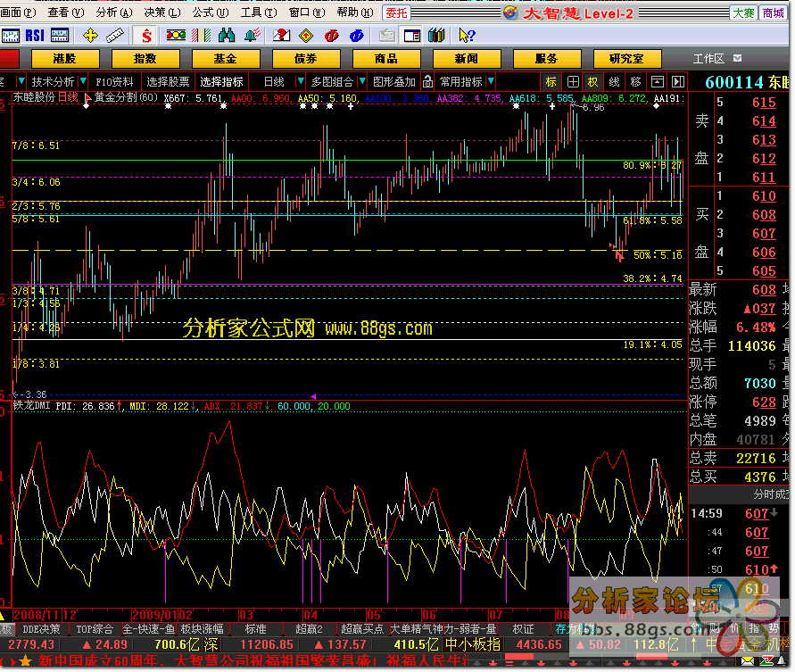Click the yellow diamond arrow icon
The image size is (795, 672).
[306, 35]
